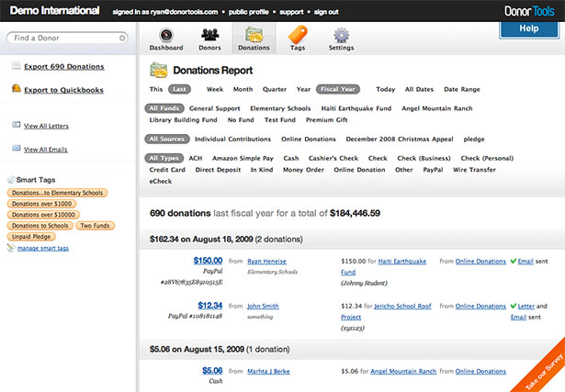Click the View All Emails icon
565x392 pixels.
click(x=17, y=148)
